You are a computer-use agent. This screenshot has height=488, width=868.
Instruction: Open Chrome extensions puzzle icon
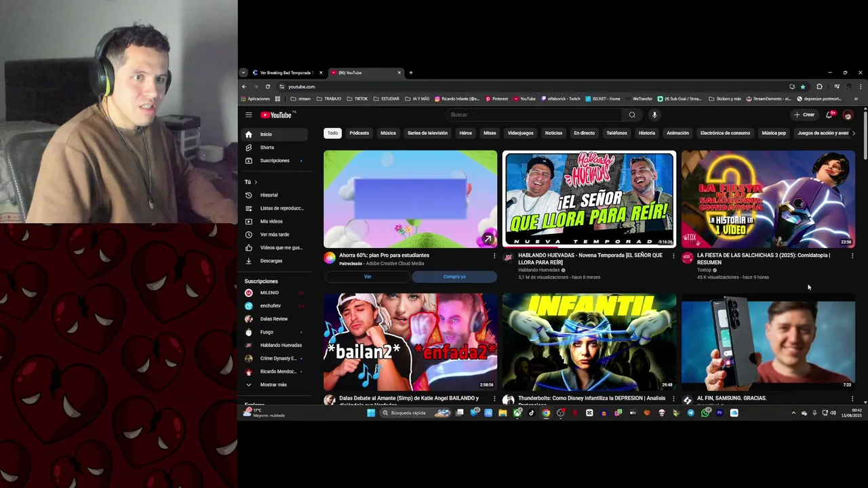(819, 87)
